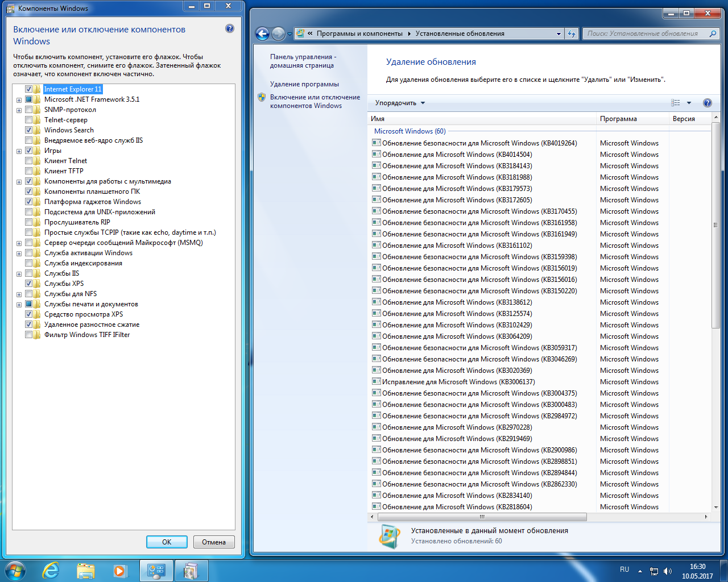This screenshot has width=728, height=582.
Task: Open Windows Media Player from taskbar
Action: coord(119,571)
